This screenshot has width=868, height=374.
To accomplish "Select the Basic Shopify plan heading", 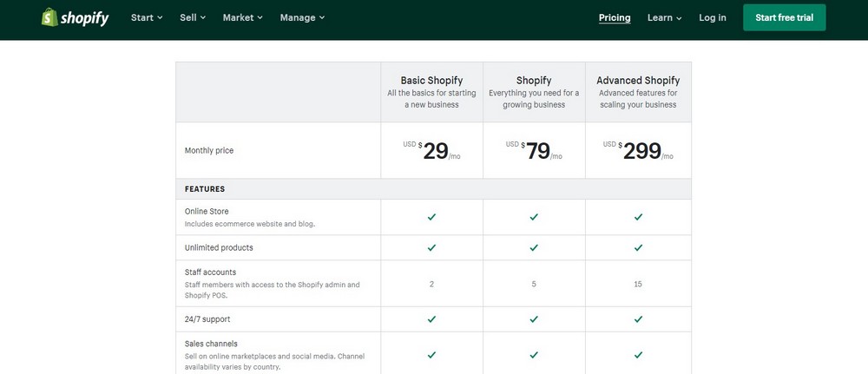I will [x=431, y=81].
